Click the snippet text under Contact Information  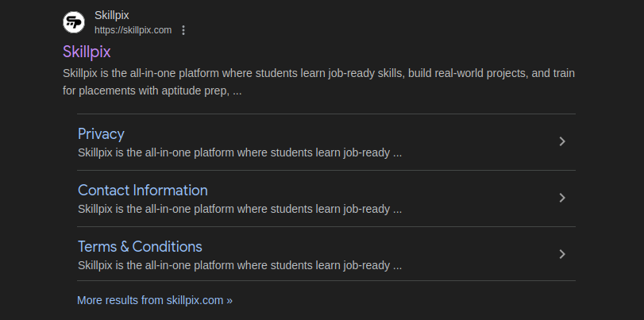pos(240,209)
